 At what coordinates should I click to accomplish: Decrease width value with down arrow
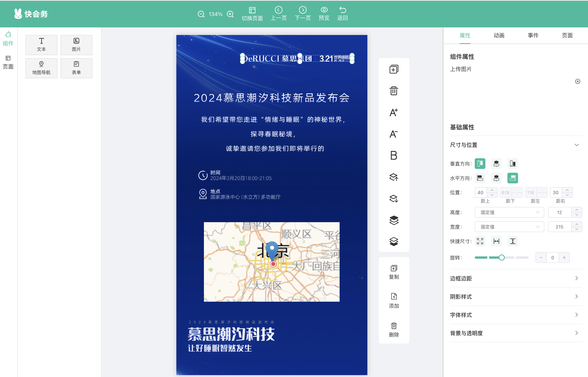coord(577,229)
